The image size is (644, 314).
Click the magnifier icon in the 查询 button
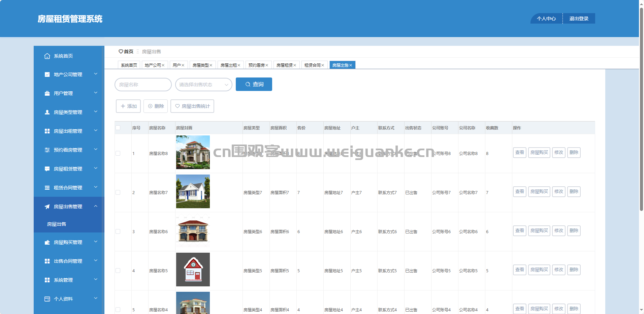[x=248, y=84]
